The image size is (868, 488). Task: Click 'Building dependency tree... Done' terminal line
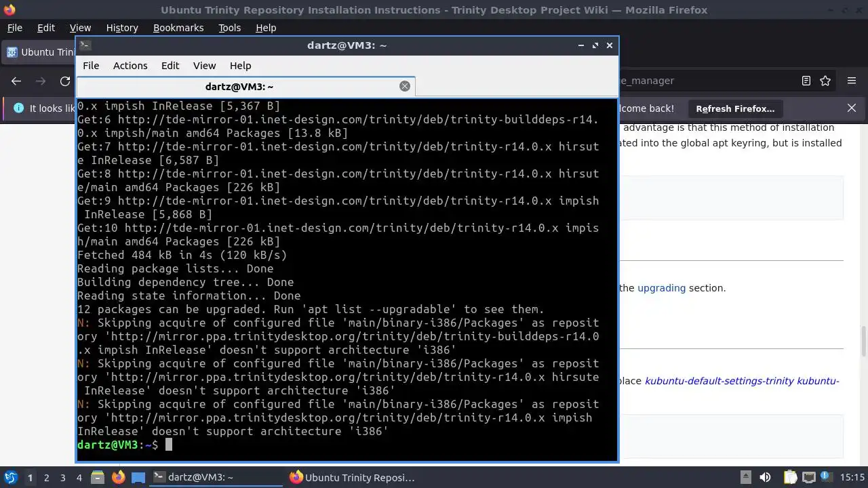(x=186, y=282)
